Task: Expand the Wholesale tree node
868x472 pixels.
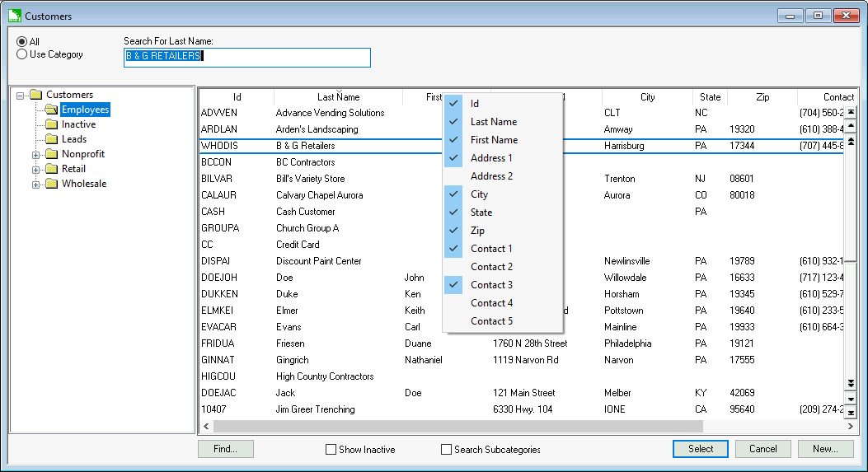Action: tap(35, 185)
